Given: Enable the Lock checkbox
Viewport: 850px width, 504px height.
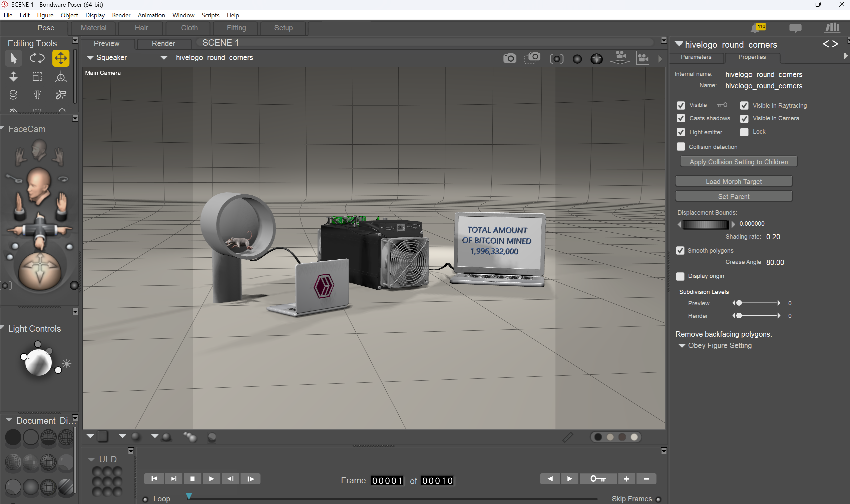Looking at the screenshot, I should [x=744, y=132].
